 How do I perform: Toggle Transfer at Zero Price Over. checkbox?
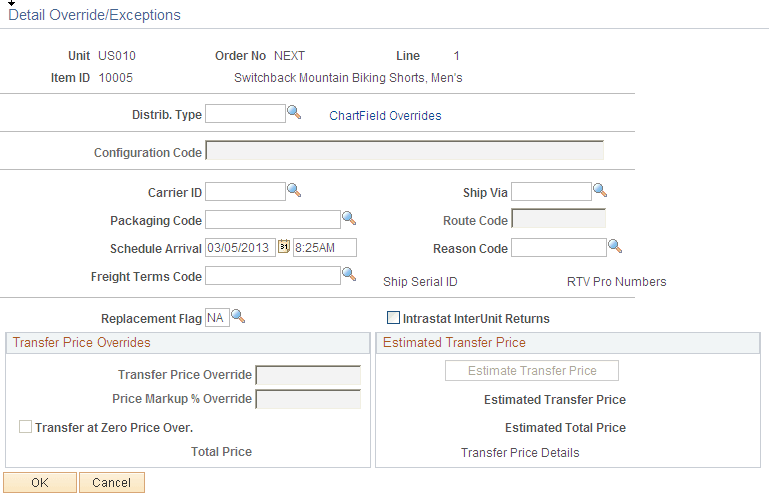[x=25, y=426]
